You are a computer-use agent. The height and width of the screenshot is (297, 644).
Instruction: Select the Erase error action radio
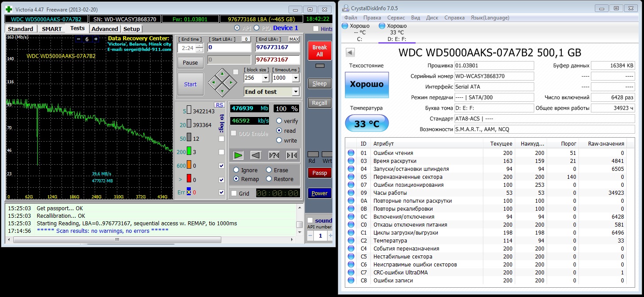pos(269,170)
